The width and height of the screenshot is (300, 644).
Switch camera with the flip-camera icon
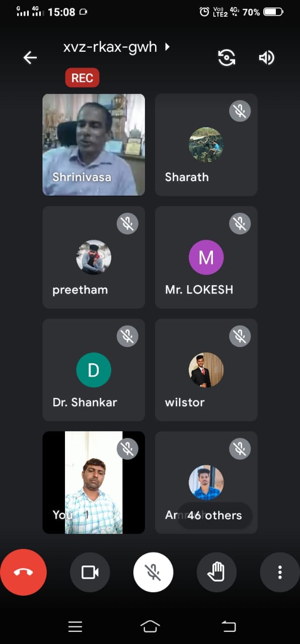coord(227,58)
